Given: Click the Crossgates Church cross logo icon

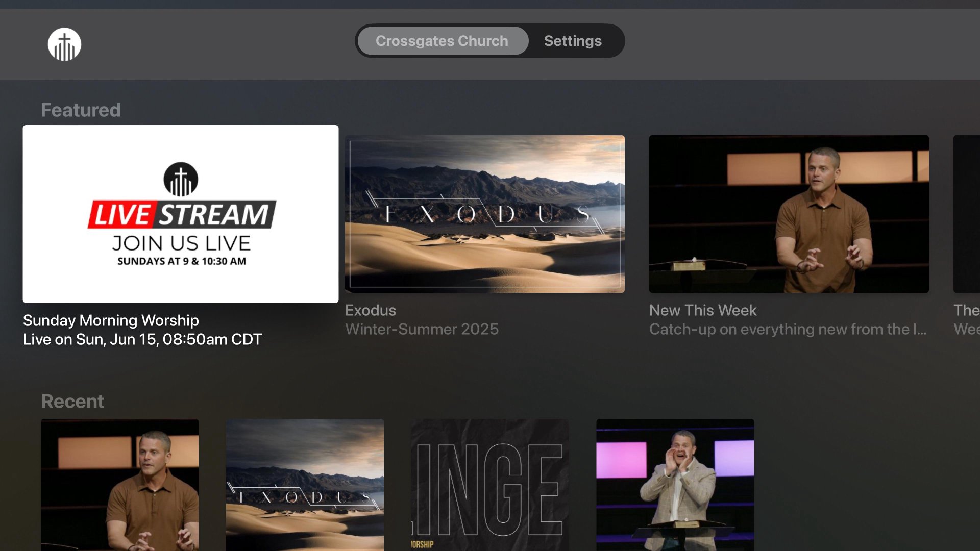Looking at the screenshot, I should (x=64, y=44).
